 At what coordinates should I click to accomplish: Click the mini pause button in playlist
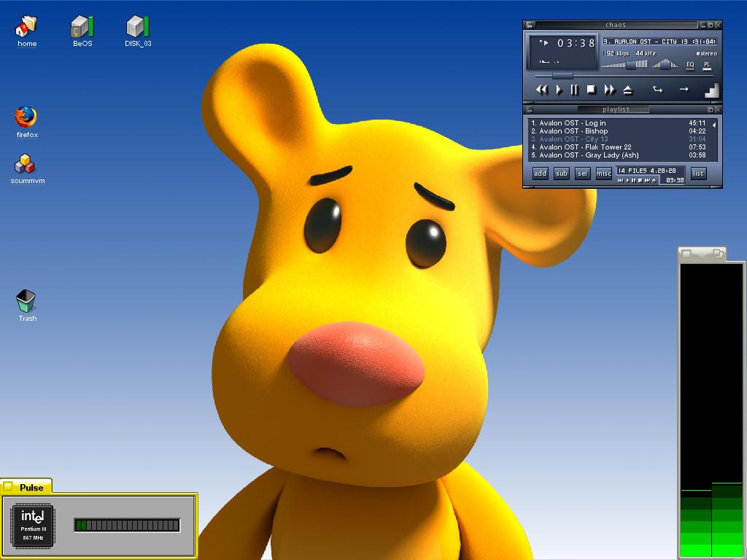634,181
